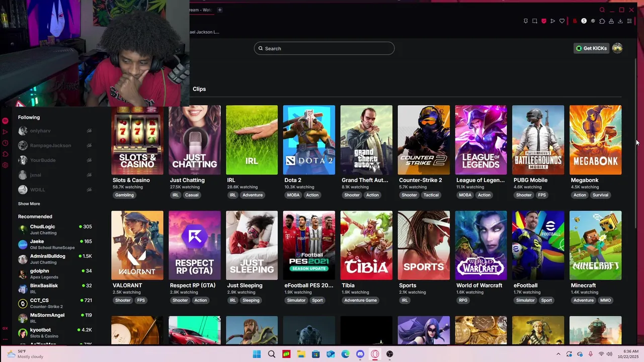Open Respect RP (GTA) category
Image resolution: width=644 pixels, height=362 pixels.
coord(195,245)
